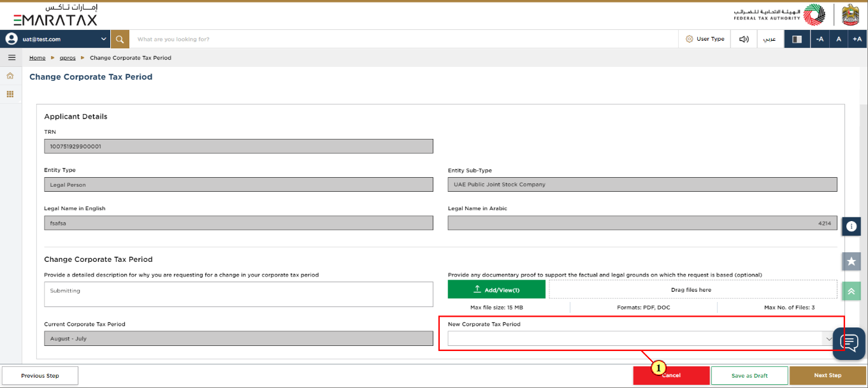
Task: Click the Federal Tax Authority logo
Action: click(779, 15)
